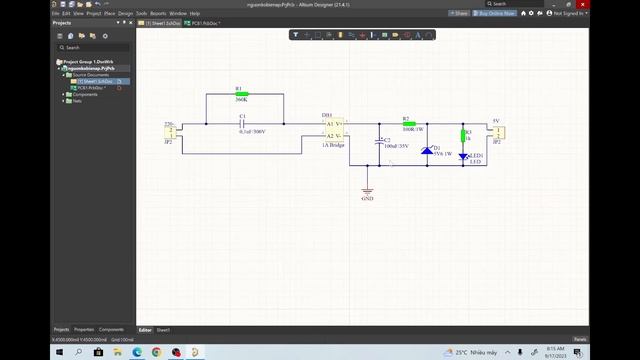This screenshot has height=360, width=640.
Task: Open Projects panel settings gear
Action: pyautogui.click(x=105, y=36)
